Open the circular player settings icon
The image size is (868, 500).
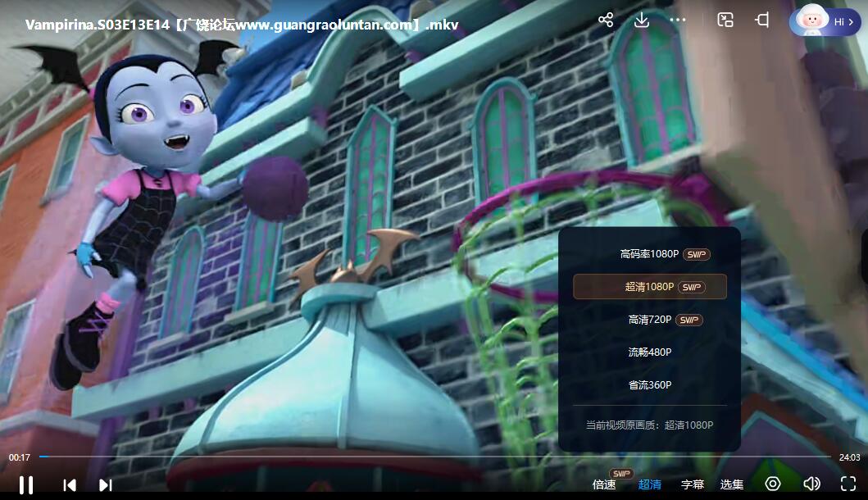pos(773,484)
